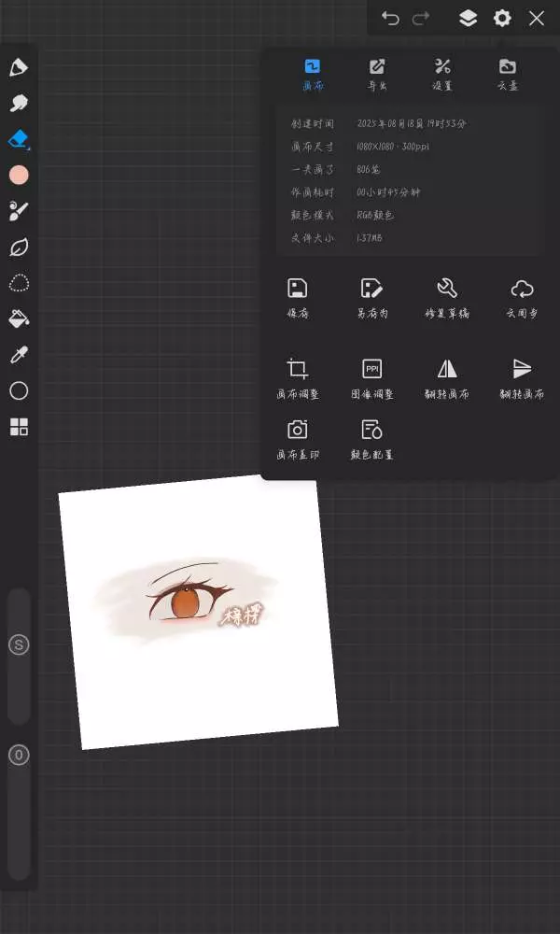Click the undo arrow

tap(390, 19)
